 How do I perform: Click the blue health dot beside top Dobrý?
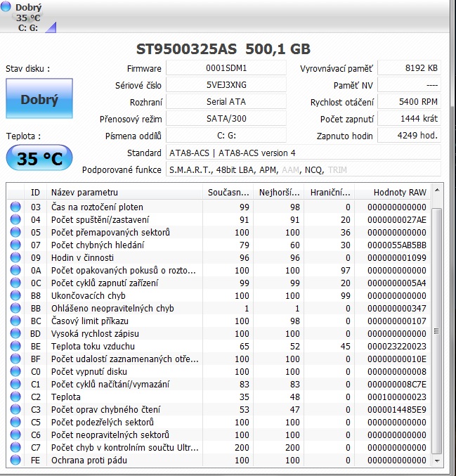point(6,6)
